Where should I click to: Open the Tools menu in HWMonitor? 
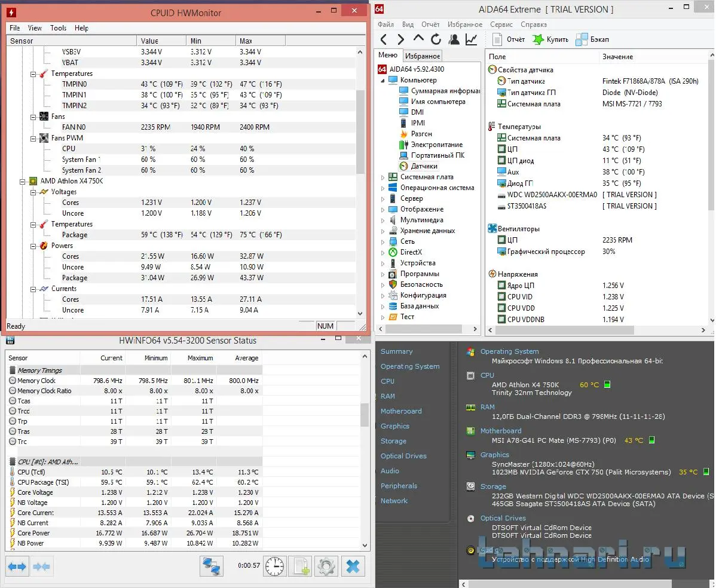pos(58,28)
